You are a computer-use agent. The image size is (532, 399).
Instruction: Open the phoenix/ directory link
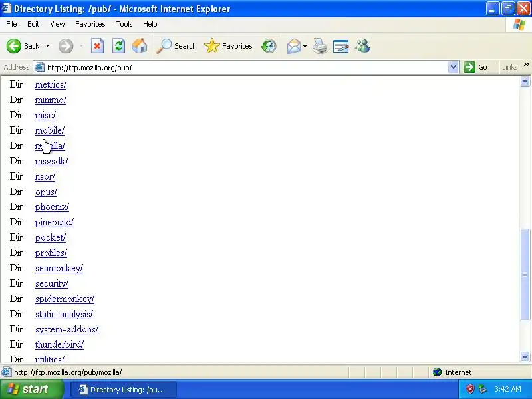pyautogui.click(x=52, y=207)
